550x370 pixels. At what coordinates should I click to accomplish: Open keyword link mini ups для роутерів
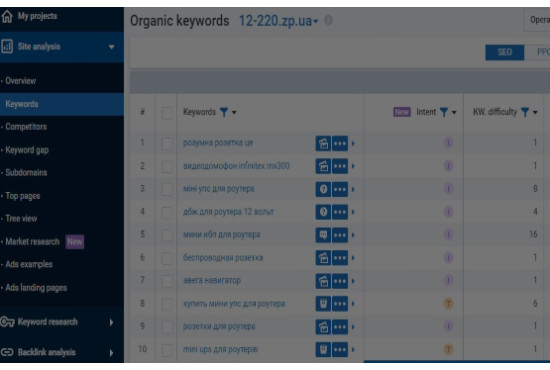(220, 349)
